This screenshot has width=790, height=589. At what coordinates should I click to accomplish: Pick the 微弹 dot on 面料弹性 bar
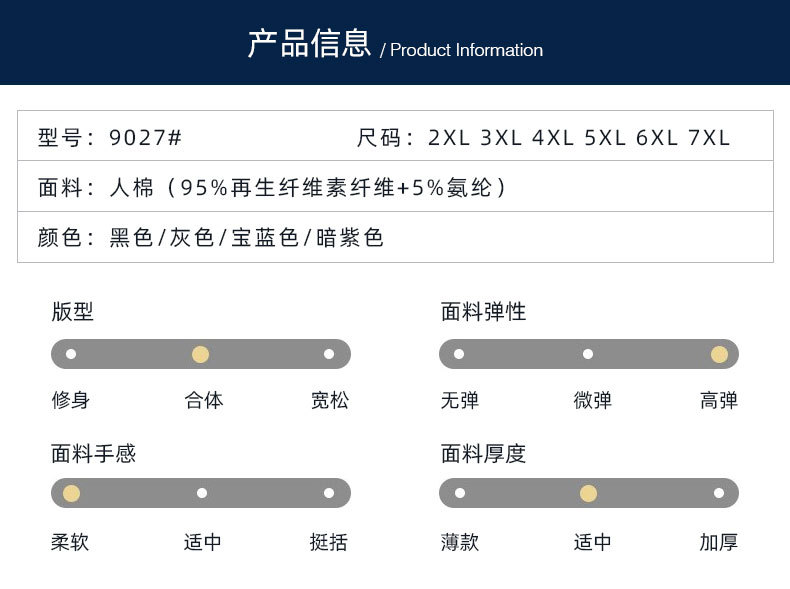(588, 354)
